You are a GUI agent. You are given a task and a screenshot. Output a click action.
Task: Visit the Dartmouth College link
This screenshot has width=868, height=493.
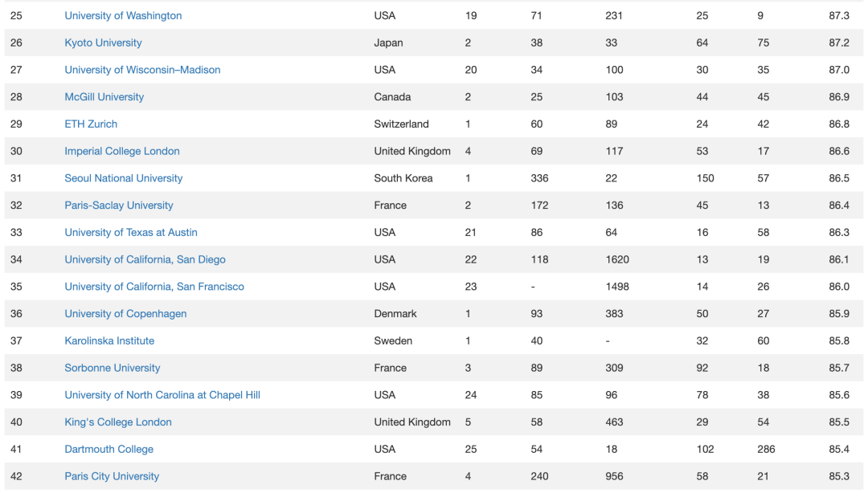tap(108, 450)
